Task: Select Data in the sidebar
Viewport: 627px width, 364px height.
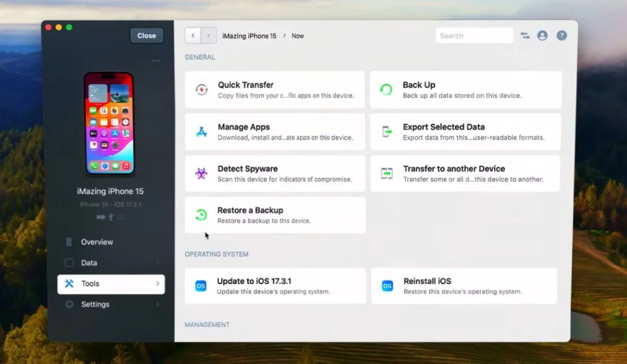Action: [x=111, y=263]
